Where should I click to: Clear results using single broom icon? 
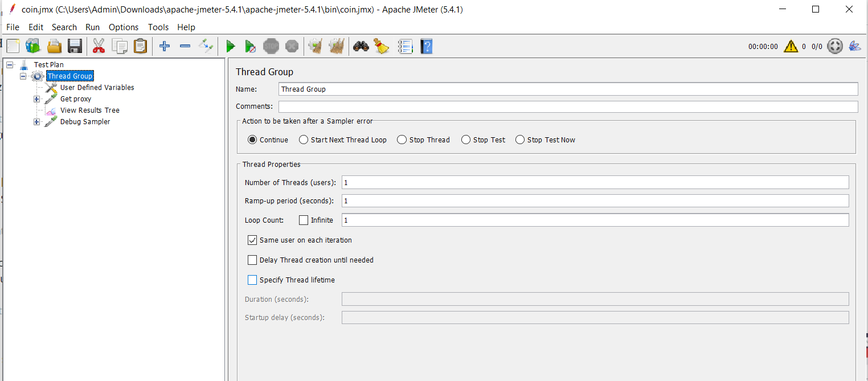pyautogui.click(x=316, y=46)
